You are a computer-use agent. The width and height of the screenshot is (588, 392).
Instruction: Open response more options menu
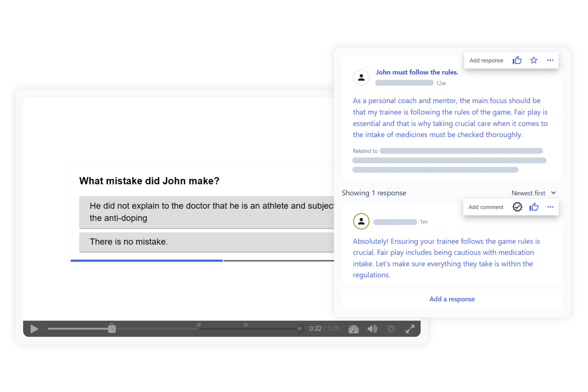(550, 207)
